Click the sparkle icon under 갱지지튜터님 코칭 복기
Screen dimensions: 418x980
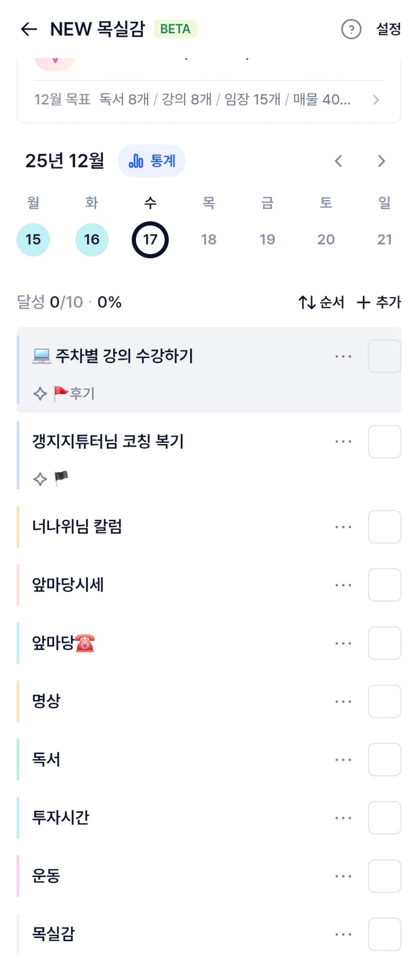[40, 479]
